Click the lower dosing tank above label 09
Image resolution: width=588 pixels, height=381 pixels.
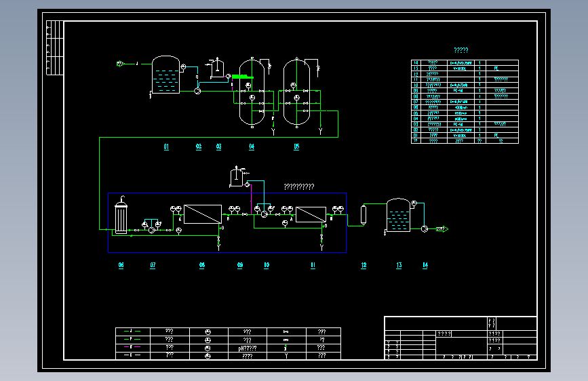[x=236, y=176]
